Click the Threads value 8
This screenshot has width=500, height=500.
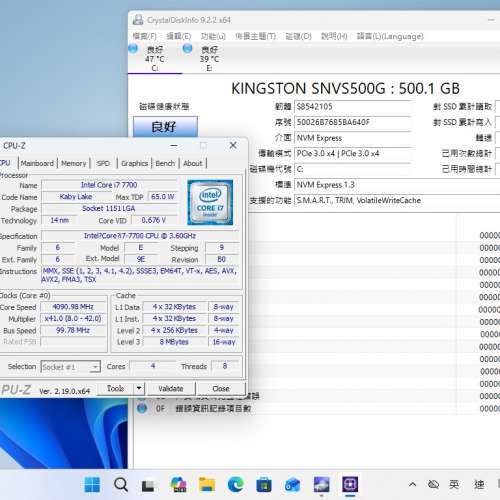(225, 366)
